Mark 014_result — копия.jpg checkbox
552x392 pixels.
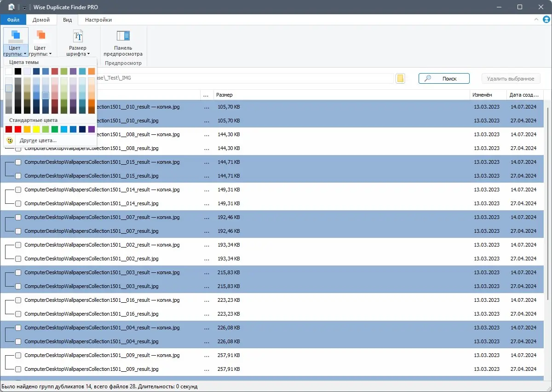[18, 190]
